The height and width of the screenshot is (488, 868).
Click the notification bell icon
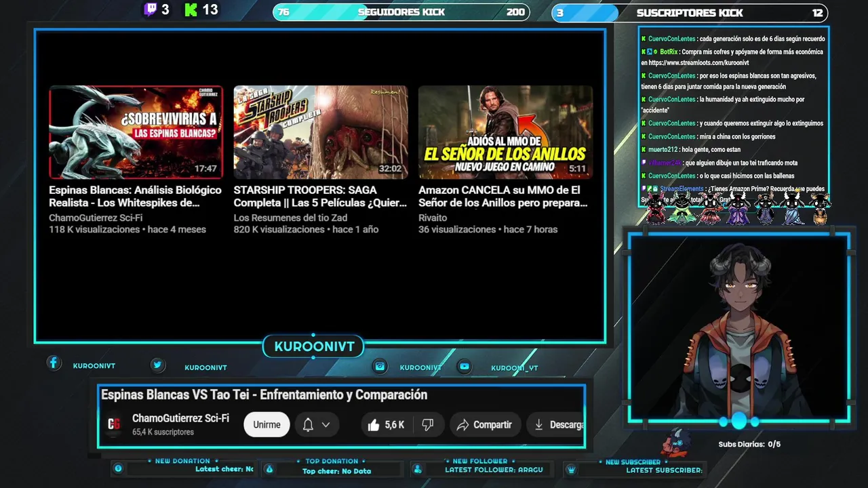[x=308, y=425]
